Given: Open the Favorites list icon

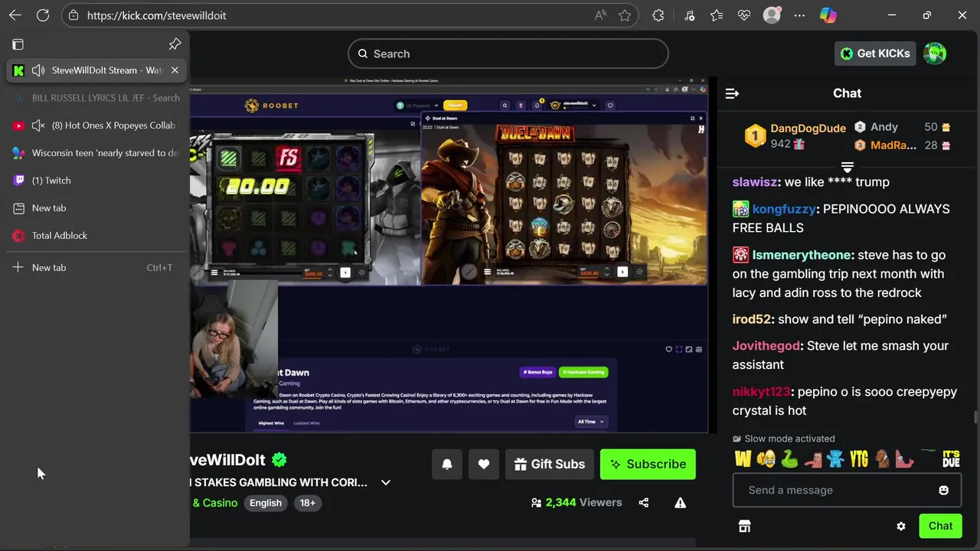Looking at the screenshot, I should click(x=717, y=15).
